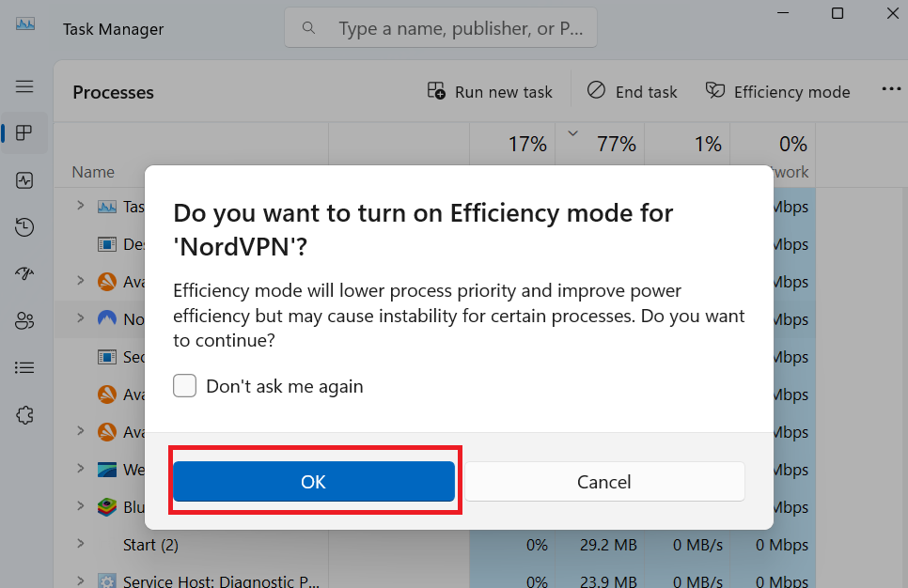
Task: Open the three-dots more options menu
Action: point(891,89)
